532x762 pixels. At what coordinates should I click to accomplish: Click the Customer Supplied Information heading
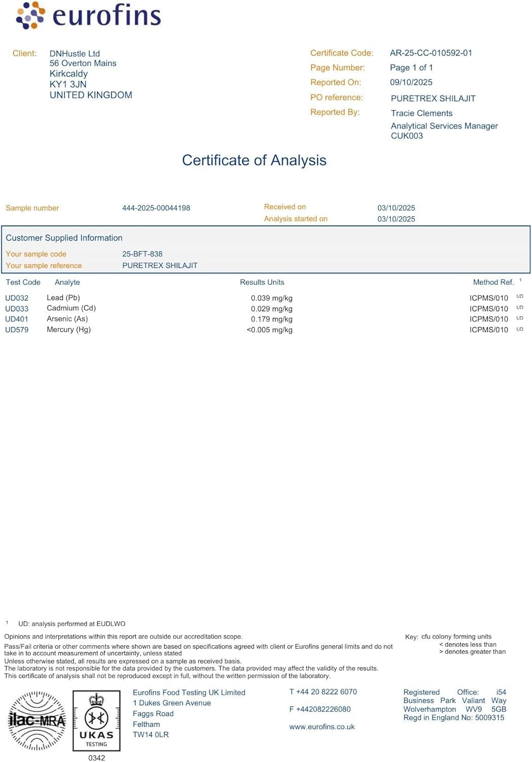pos(64,238)
